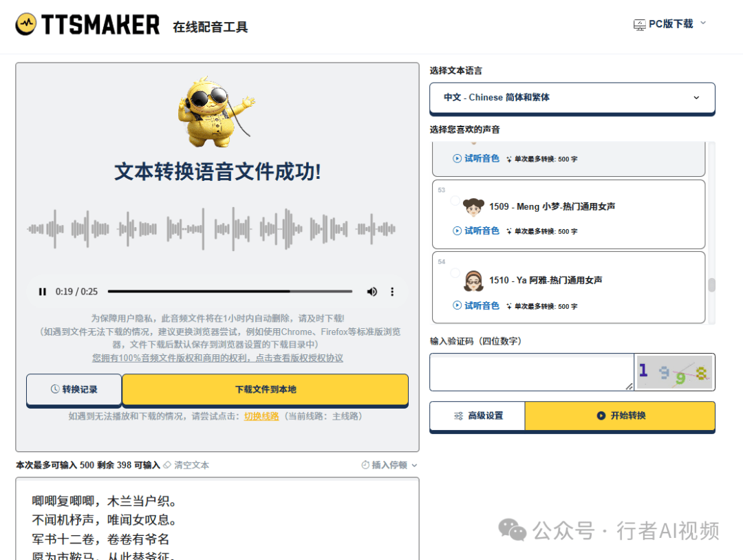Select voice 1509 - Meng radio button

point(455,201)
